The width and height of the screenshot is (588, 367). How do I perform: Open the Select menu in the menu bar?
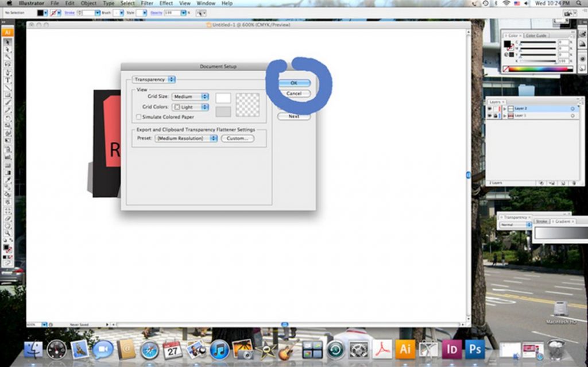(127, 3)
